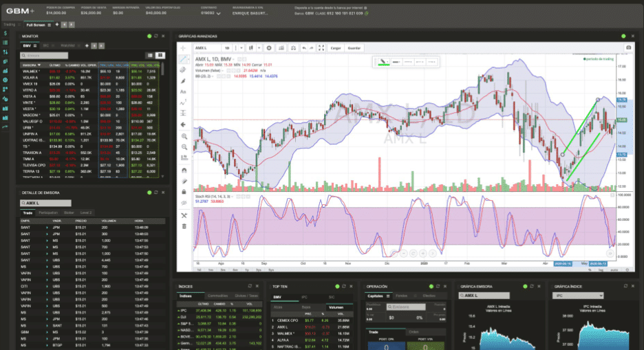This screenshot has height=350, width=644.
Task: Click the chart settings gear icon
Action: (268, 48)
